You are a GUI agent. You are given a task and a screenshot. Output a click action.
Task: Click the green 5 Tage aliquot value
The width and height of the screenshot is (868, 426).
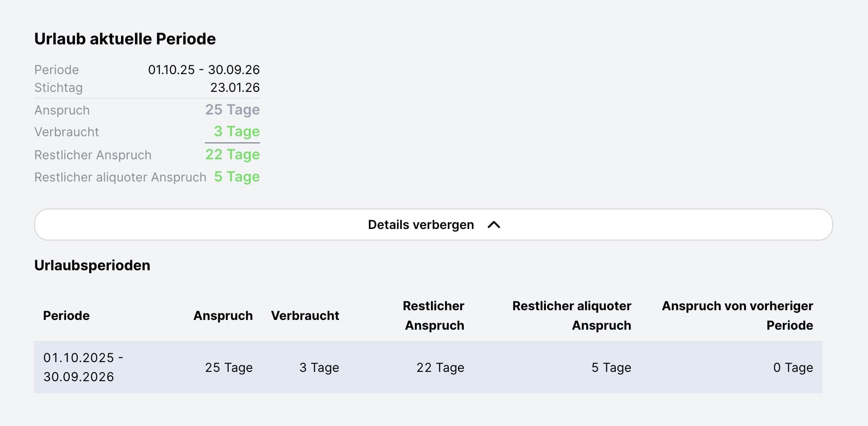click(x=237, y=177)
